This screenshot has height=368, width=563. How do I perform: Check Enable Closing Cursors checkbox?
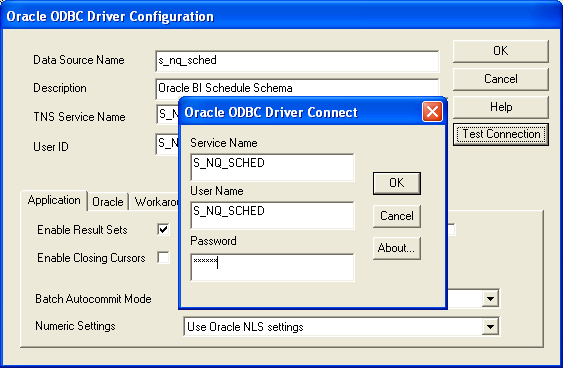tap(163, 257)
